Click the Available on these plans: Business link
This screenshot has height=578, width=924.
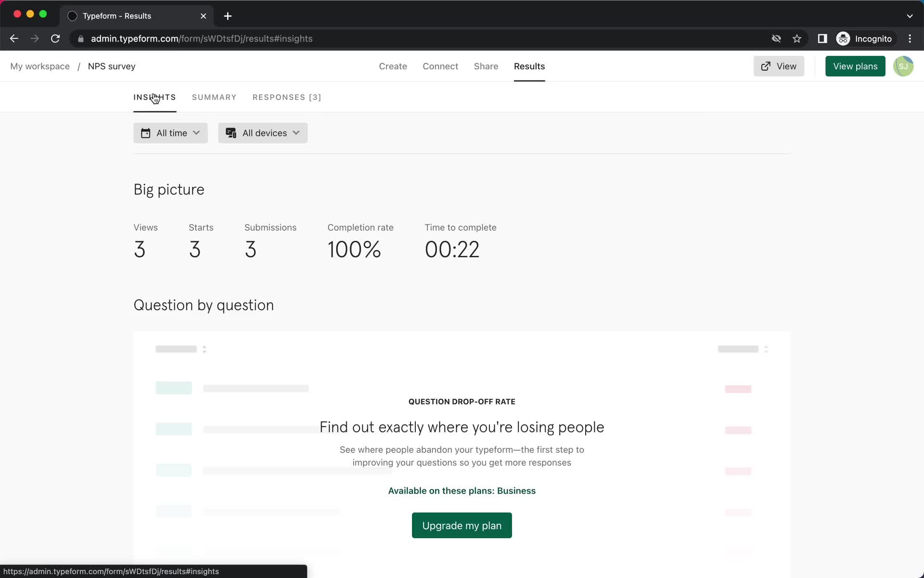click(462, 491)
